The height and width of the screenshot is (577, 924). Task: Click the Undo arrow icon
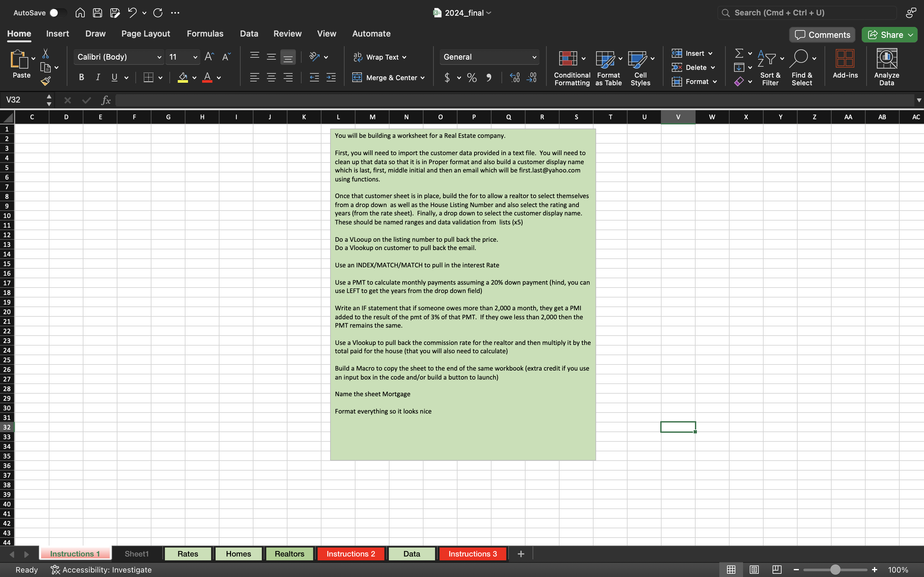coord(132,13)
